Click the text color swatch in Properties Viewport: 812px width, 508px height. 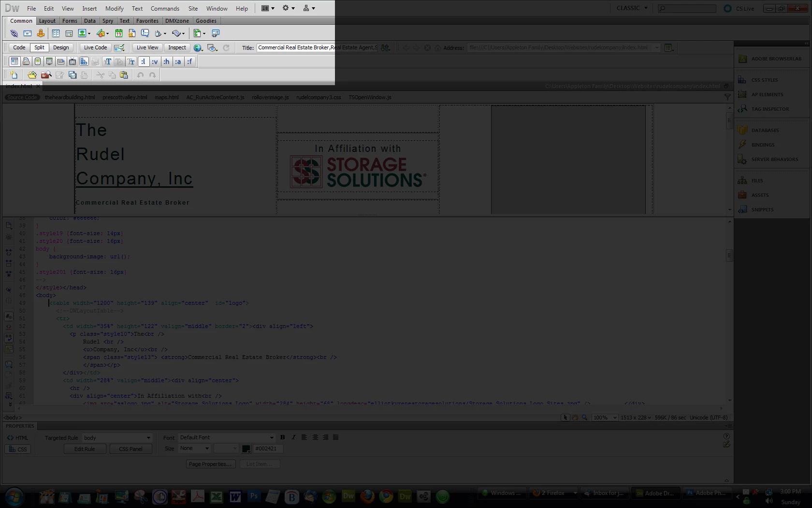(x=246, y=449)
